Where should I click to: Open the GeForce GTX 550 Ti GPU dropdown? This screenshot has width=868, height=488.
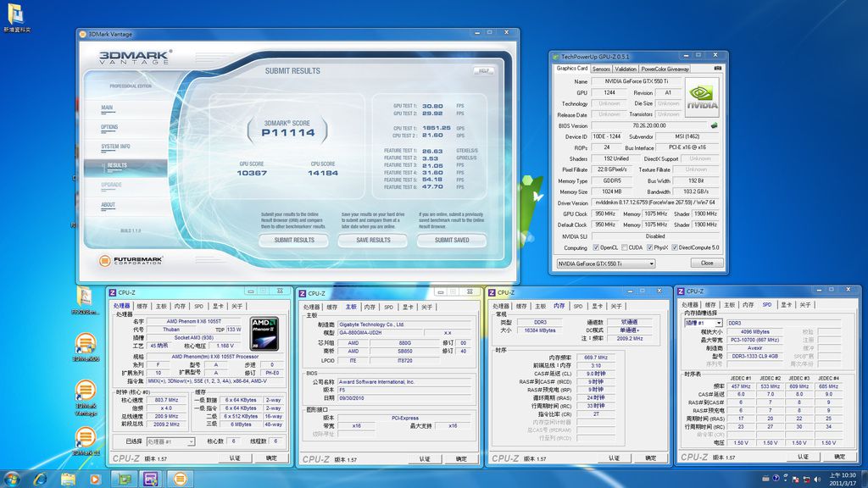click(604, 263)
